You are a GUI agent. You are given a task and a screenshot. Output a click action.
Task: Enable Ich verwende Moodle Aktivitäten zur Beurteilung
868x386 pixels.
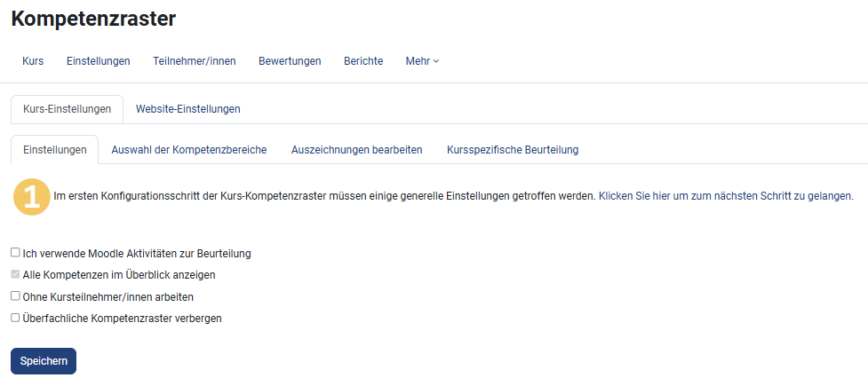tap(15, 253)
